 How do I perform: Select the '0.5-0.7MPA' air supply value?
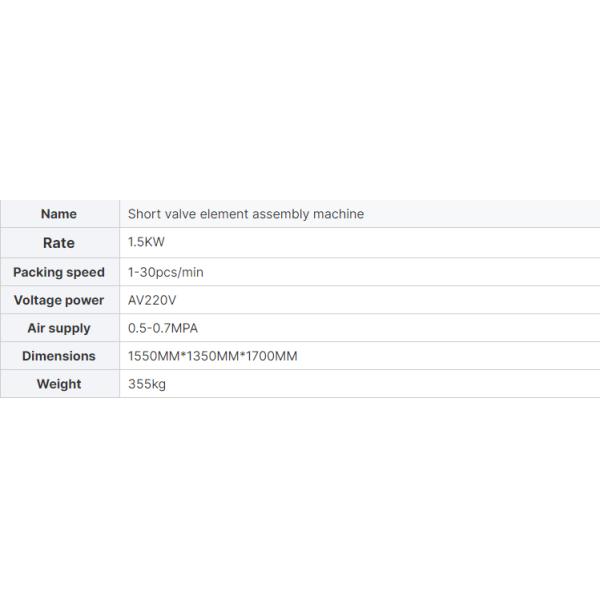(x=163, y=328)
